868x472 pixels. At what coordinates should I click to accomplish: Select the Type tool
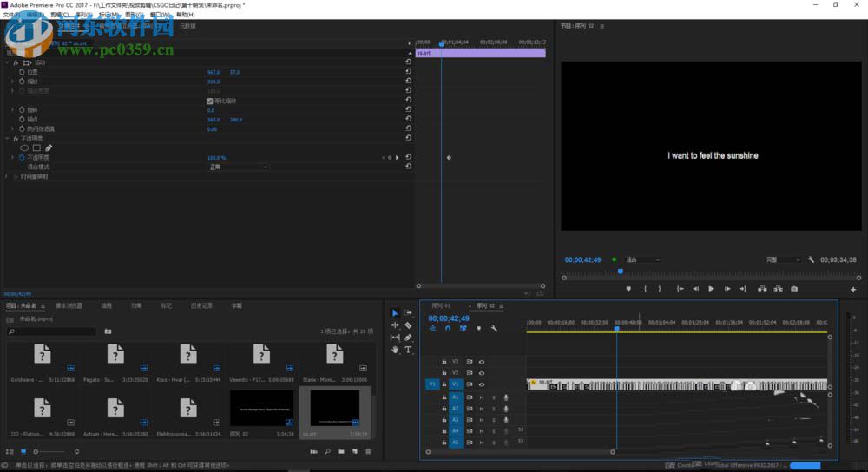tap(408, 350)
